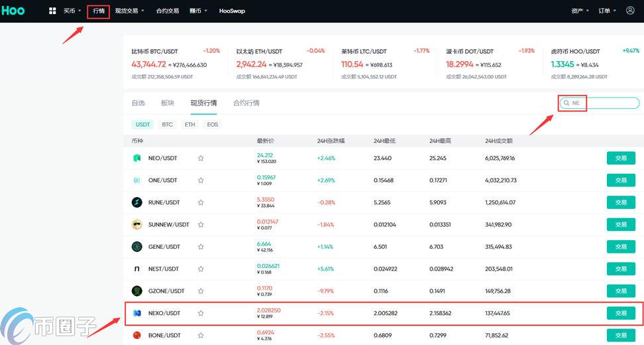
Task: Open the 比特币 BTC/USDT ticker card
Action: (176, 64)
